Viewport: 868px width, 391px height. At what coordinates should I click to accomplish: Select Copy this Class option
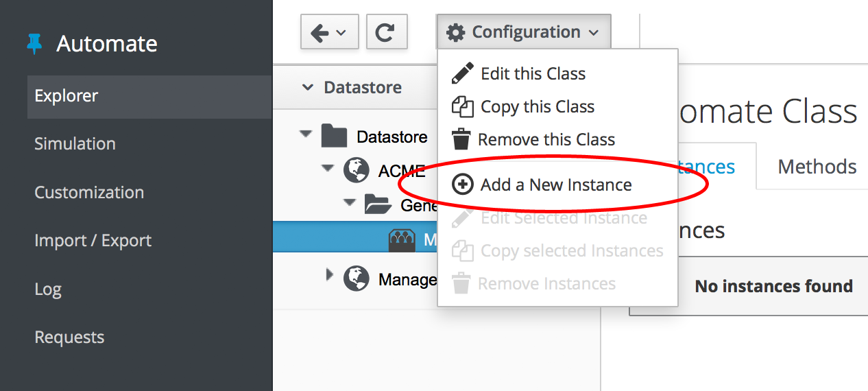[537, 106]
